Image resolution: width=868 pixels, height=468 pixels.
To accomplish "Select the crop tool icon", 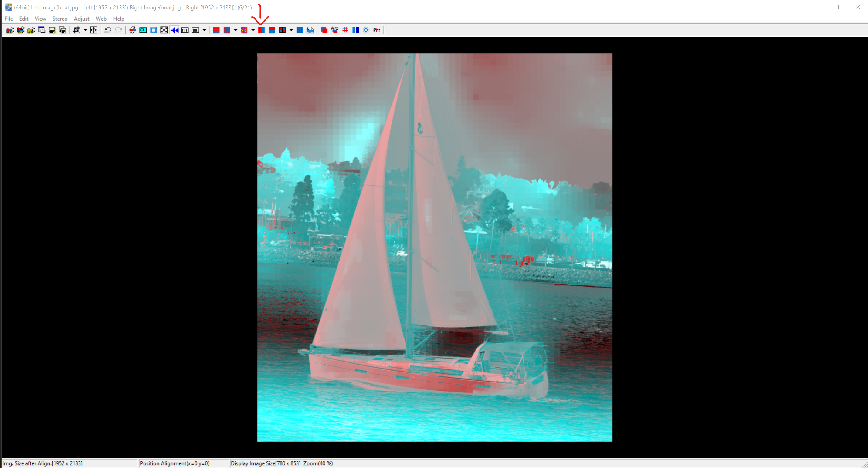I will pyautogui.click(x=76, y=30).
